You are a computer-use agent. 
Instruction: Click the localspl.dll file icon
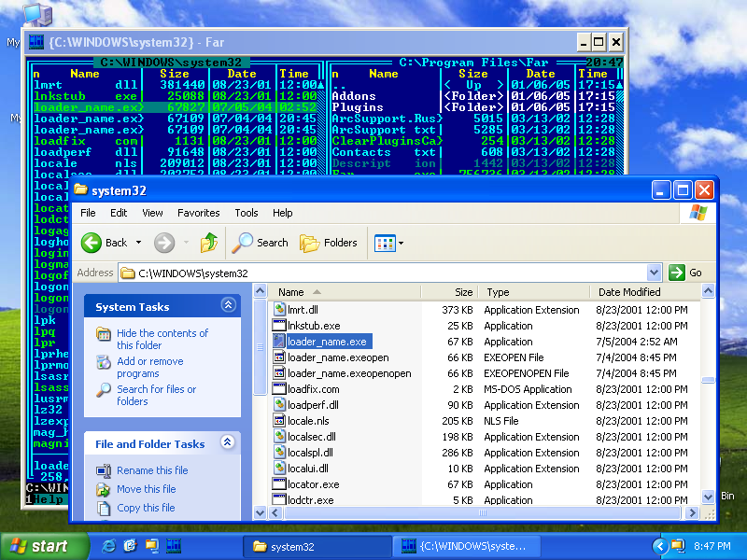(x=279, y=453)
